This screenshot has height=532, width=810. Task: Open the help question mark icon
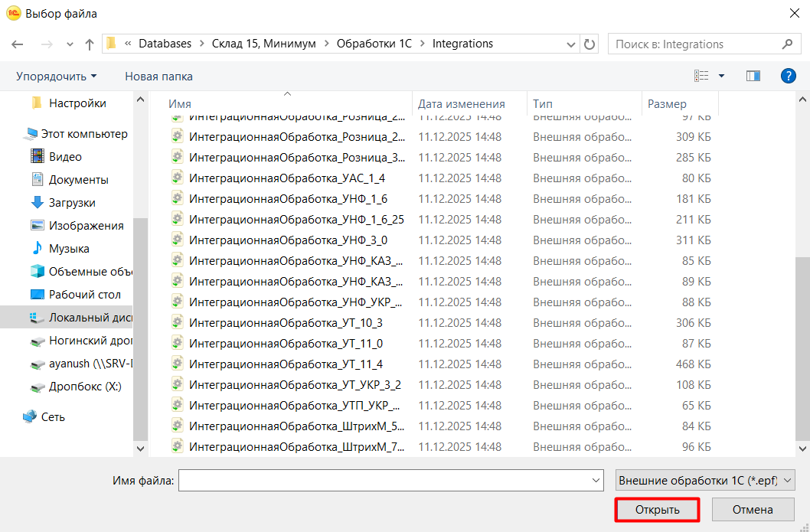point(789,77)
